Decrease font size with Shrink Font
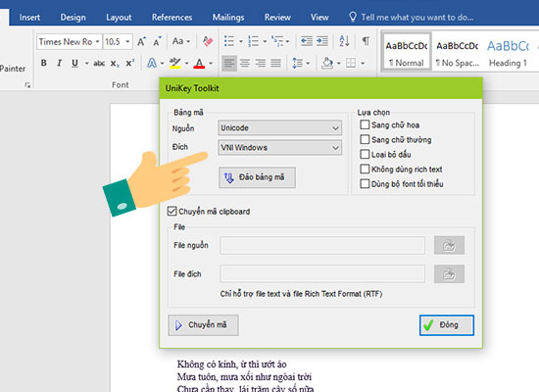 (157, 41)
